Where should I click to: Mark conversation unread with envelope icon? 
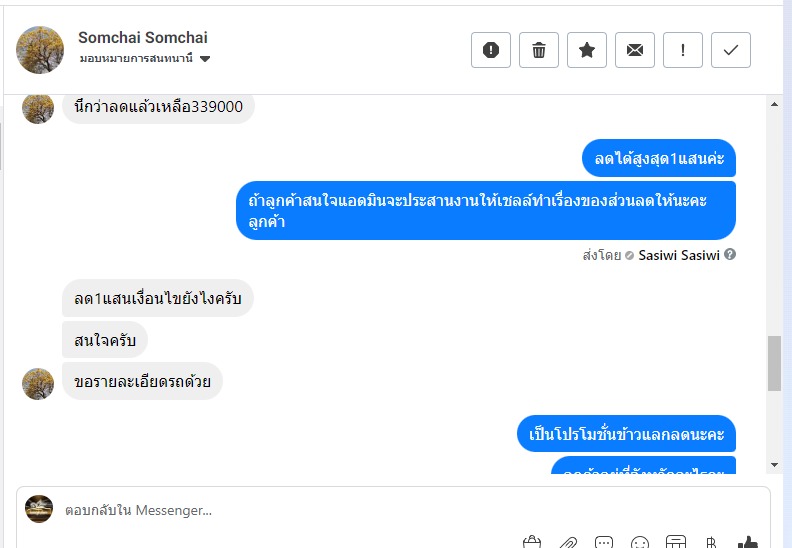coord(635,50)
